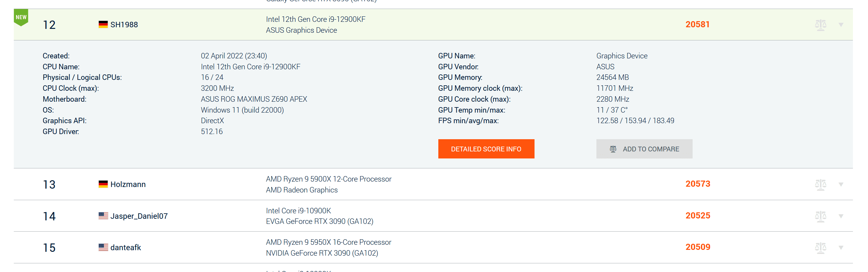Click rank number 14

point(49,217)
